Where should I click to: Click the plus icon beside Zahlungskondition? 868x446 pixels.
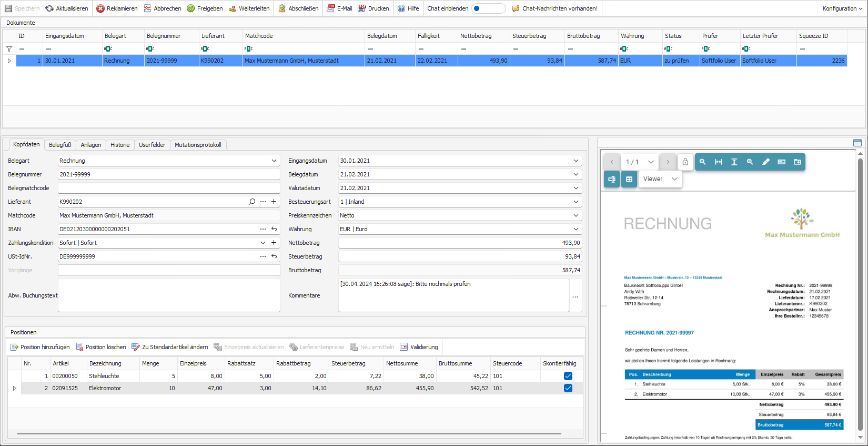click(x=274, y=243)
